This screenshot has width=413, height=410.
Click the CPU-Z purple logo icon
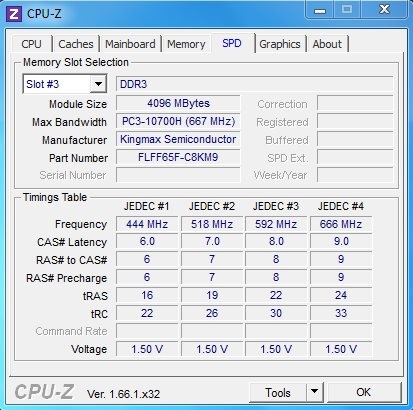14,14
